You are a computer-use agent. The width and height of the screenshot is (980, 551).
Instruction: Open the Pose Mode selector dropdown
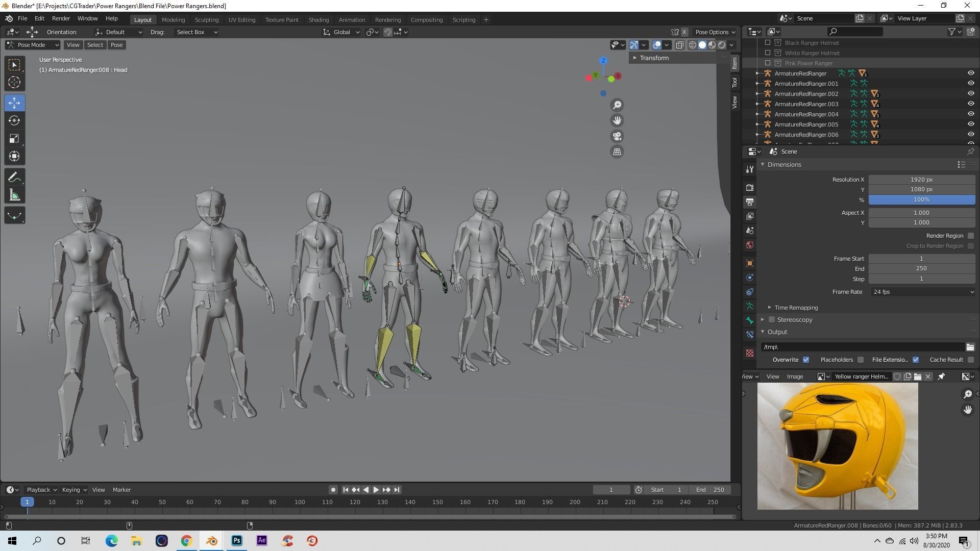[x=32, y=45]
